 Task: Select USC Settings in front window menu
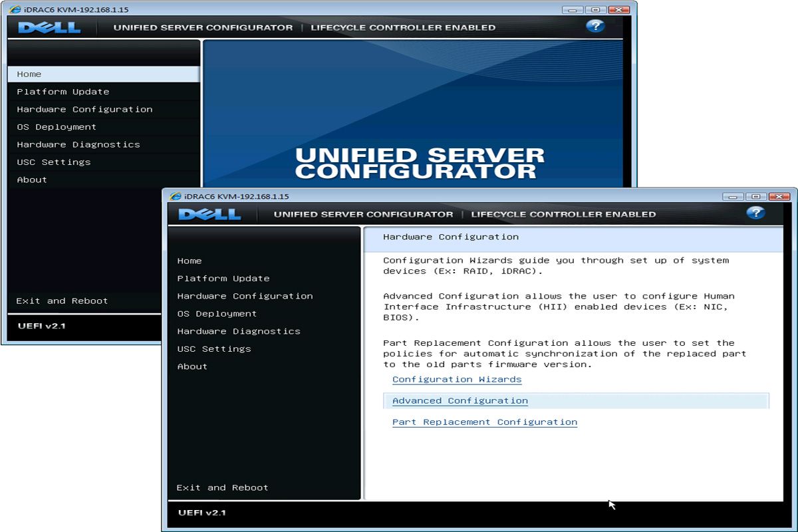click(214, 349)
